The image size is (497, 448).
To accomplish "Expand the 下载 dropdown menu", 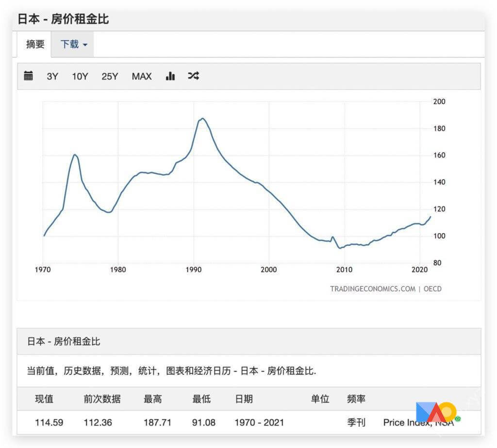I will tap(73, 44).
